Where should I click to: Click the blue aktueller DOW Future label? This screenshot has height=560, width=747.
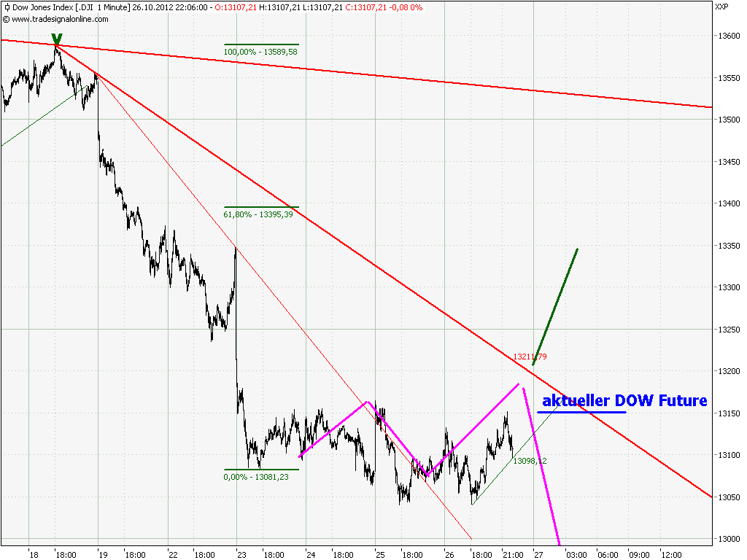(624, 400)
